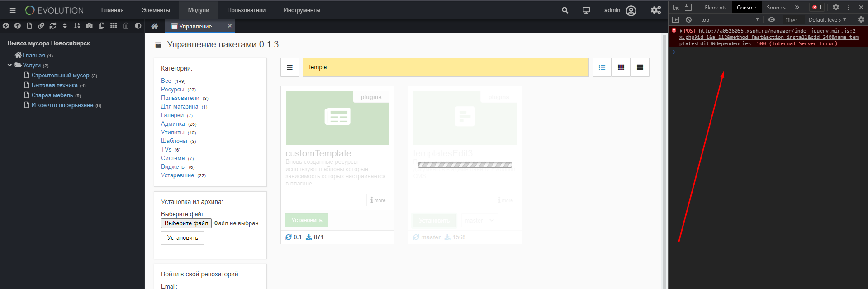Open the tree sort up-down arrows icon
This screenshot has height=289, width=868.
coord(65,26)
